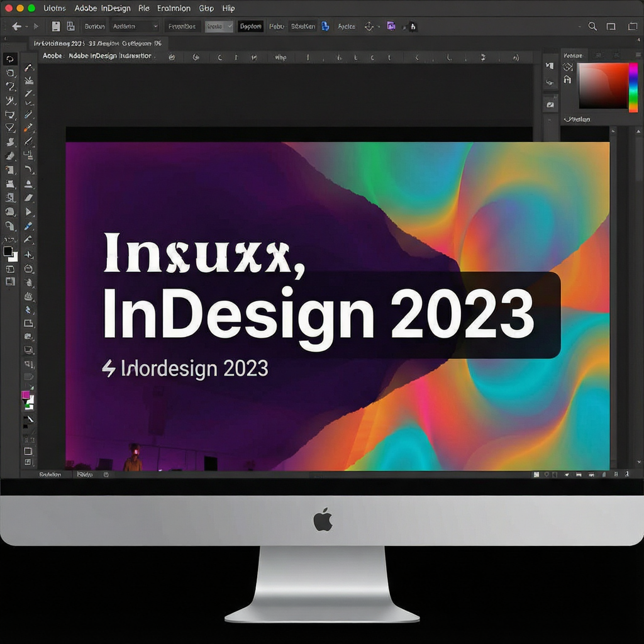Choose the orange-tipped paintbrush tool
The width and height of the screenshot is (644, 644).
pos(28,128)
